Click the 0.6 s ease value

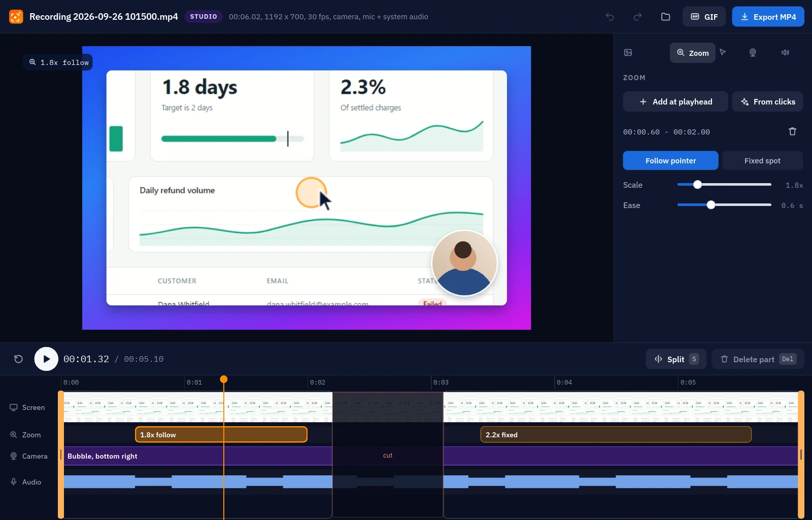792,205
